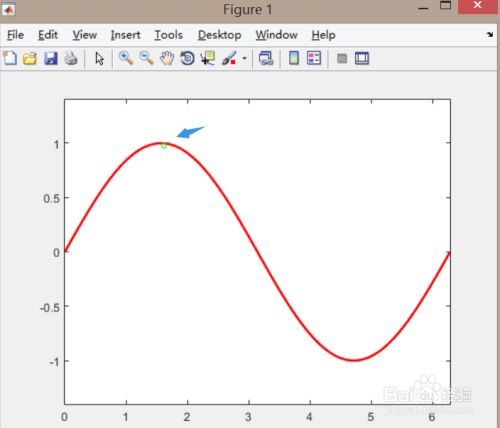Image resolution: width=500 pixels, height=428 pixels.
Task: Print the figure using the printer icon
Action: point(71,59)
